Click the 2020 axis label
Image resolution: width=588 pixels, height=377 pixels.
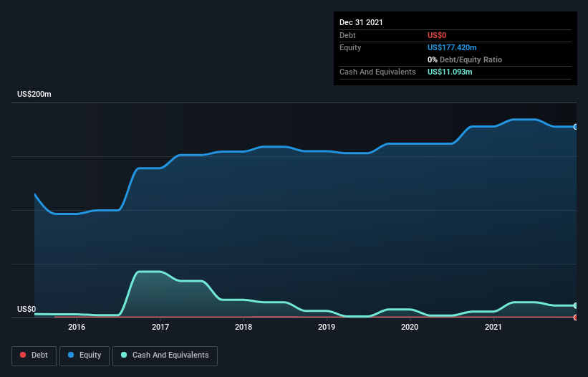pos(410,327)
